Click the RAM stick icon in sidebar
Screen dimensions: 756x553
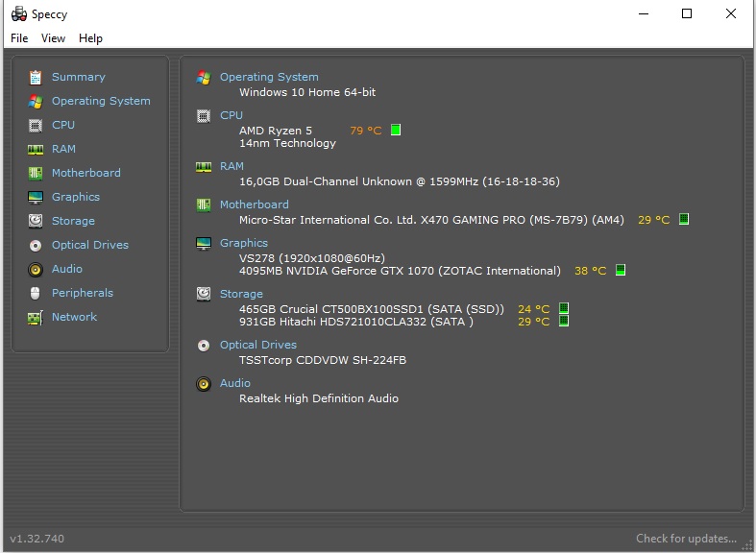[36, 150]
